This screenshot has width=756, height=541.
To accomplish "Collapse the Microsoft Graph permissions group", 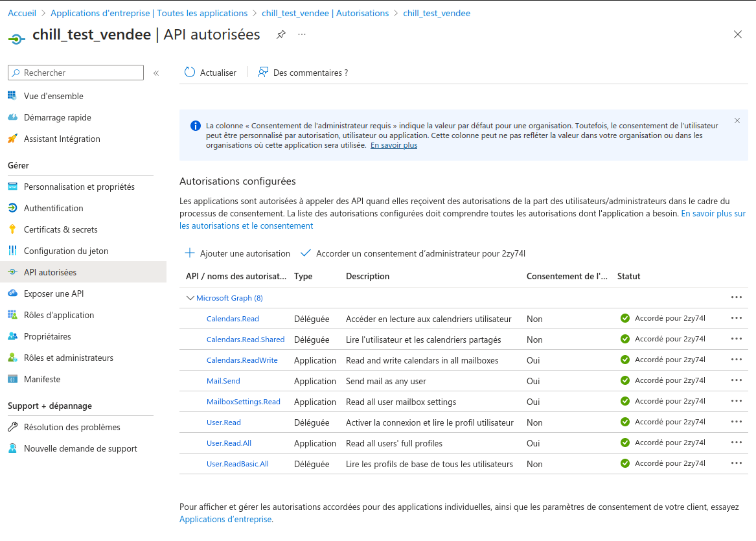I will coord(190,298).
